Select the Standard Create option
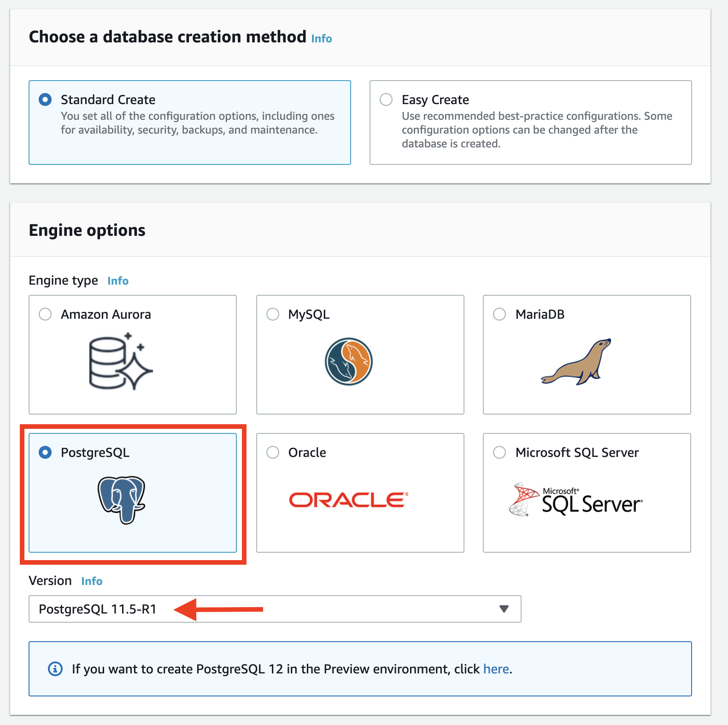 45,99
